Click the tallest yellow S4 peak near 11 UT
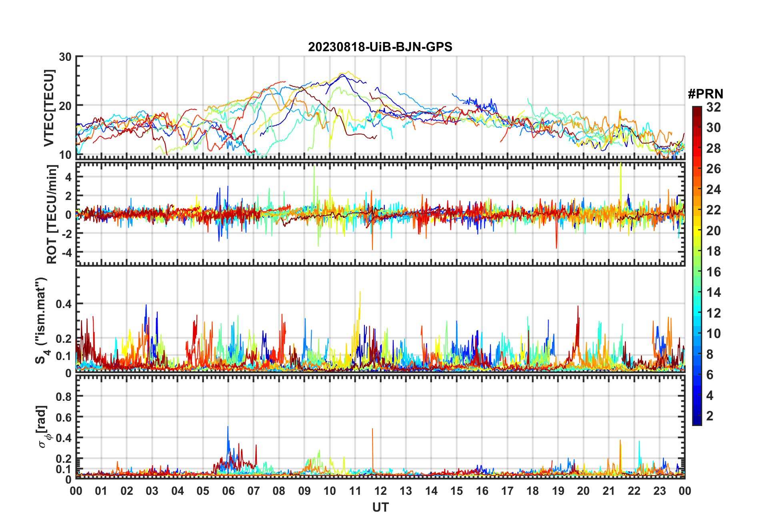The width and height of the screenshot is (761, 532). click(x=360, y=292)
